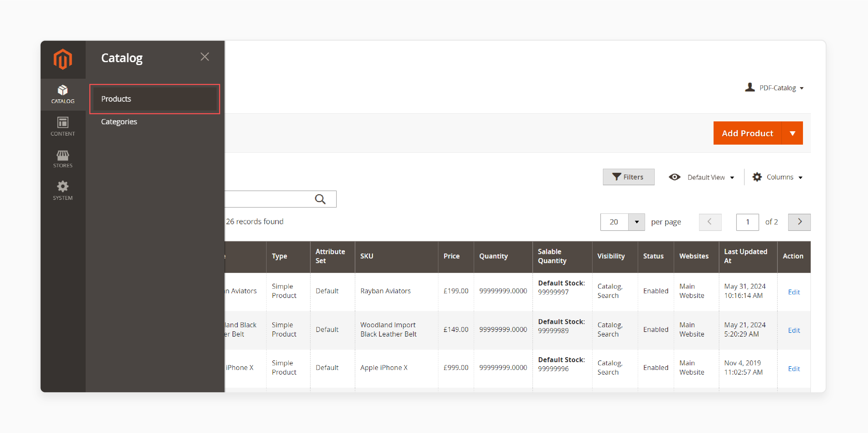Open the Content sidebar section

click(63, 127)
